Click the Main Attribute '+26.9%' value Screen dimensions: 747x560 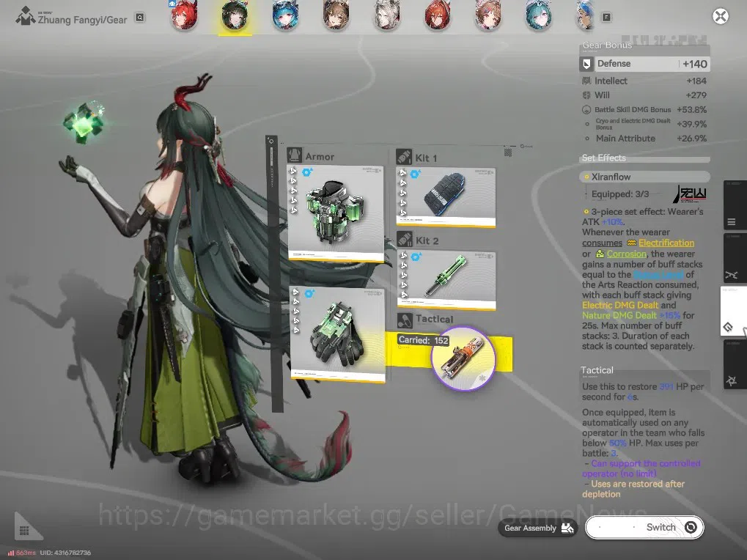coord(692,138)
